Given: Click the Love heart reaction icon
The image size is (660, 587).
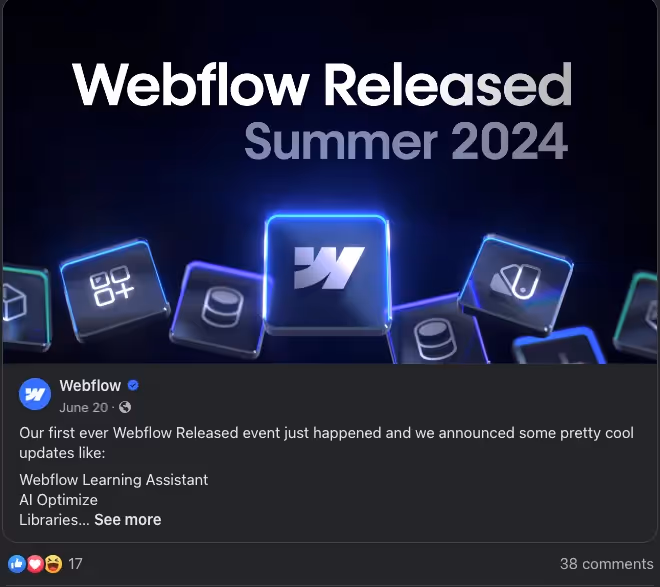Looking at the screenshot, I should click(35, 563).
